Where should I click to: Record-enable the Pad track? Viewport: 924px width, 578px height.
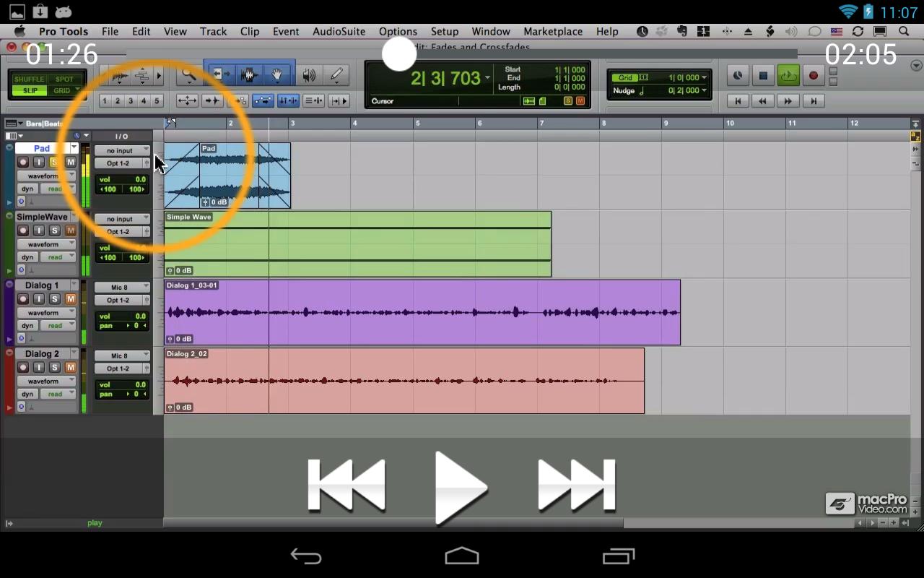tap(23, 162)
